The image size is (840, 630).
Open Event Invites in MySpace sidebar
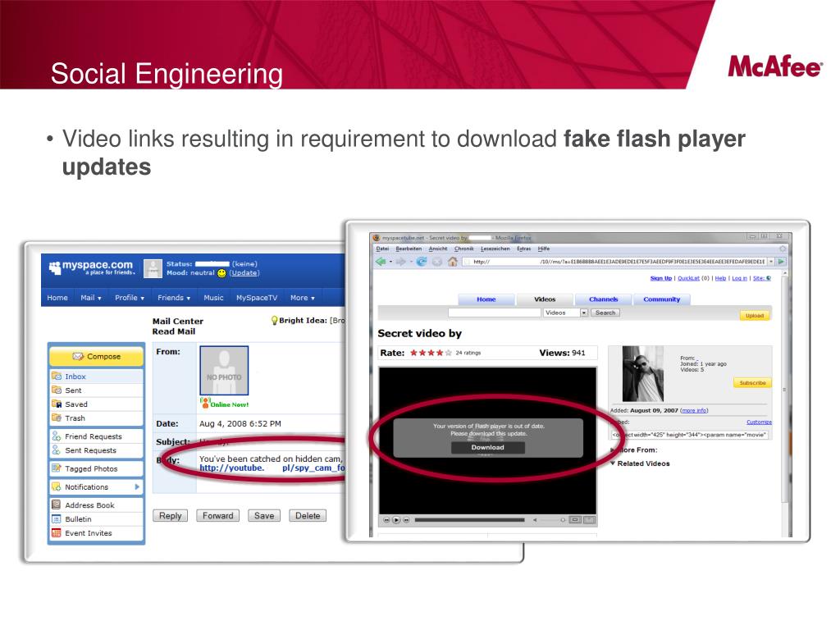pyautogui.click(x=97, y=533)
